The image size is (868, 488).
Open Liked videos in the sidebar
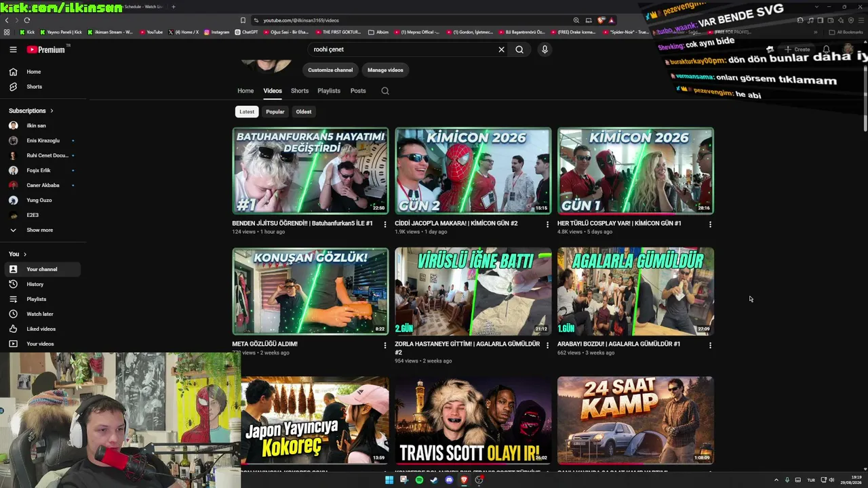[x=42, y=329]
